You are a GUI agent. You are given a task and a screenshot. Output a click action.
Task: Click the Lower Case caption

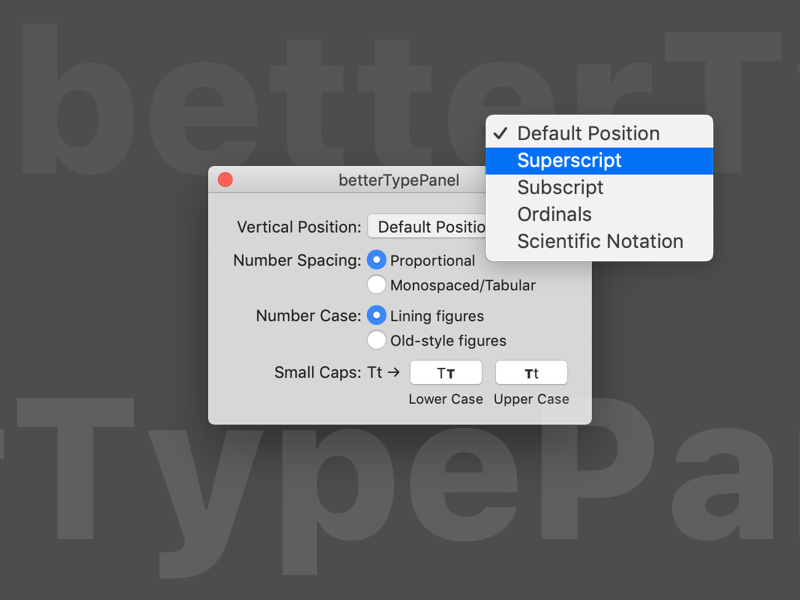(446, 399)
